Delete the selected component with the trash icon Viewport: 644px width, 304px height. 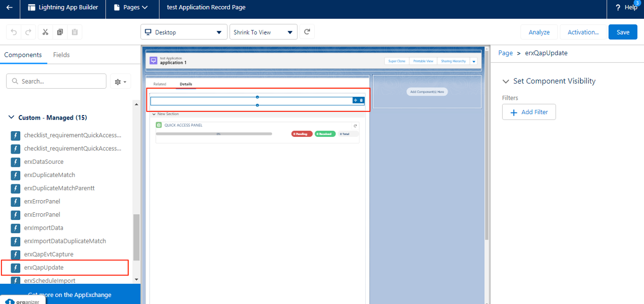click(361, 100)
